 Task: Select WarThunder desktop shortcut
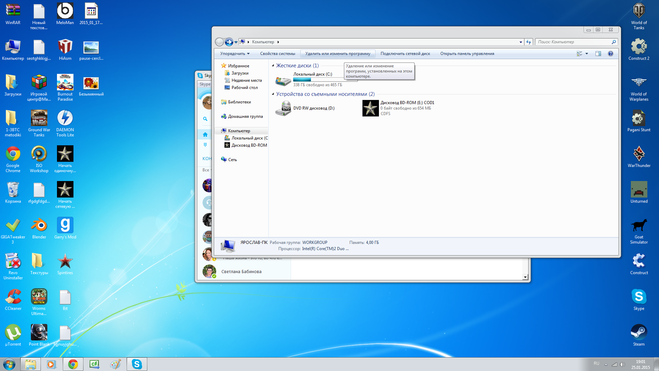point(638,157)
